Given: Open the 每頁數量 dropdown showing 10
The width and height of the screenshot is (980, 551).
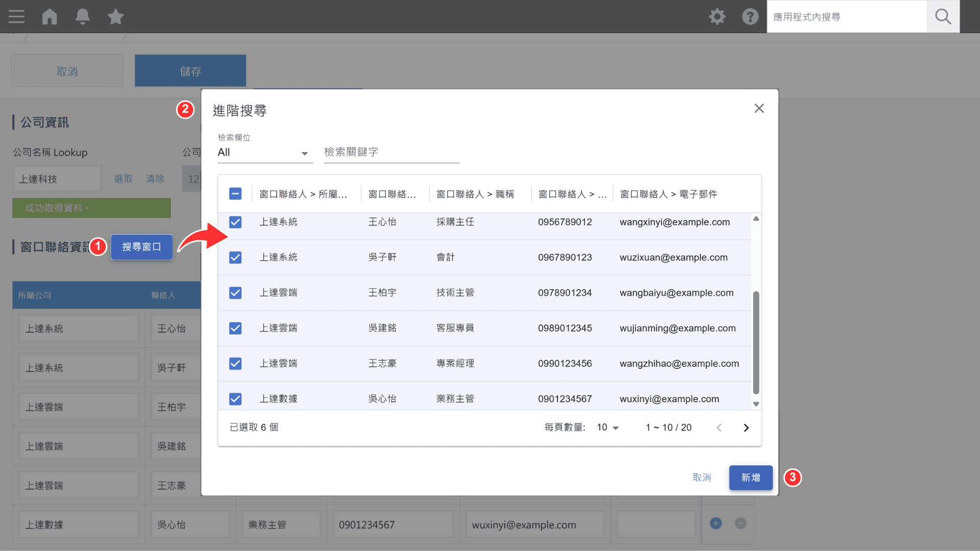Looking at the screenshot, I should click(607, 428).
